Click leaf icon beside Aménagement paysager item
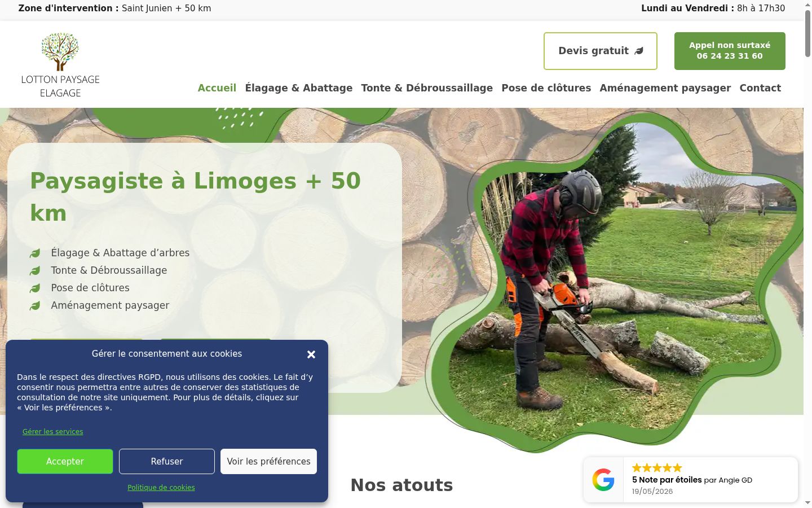This screenshot has height=508, width=812. pyautogui.click(x=35, y=306)
